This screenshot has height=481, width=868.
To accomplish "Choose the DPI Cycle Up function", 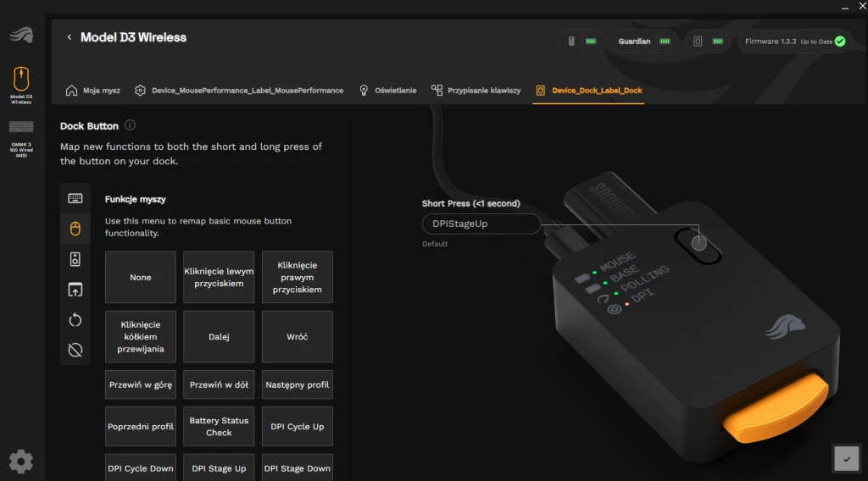I will click(297, 427).
